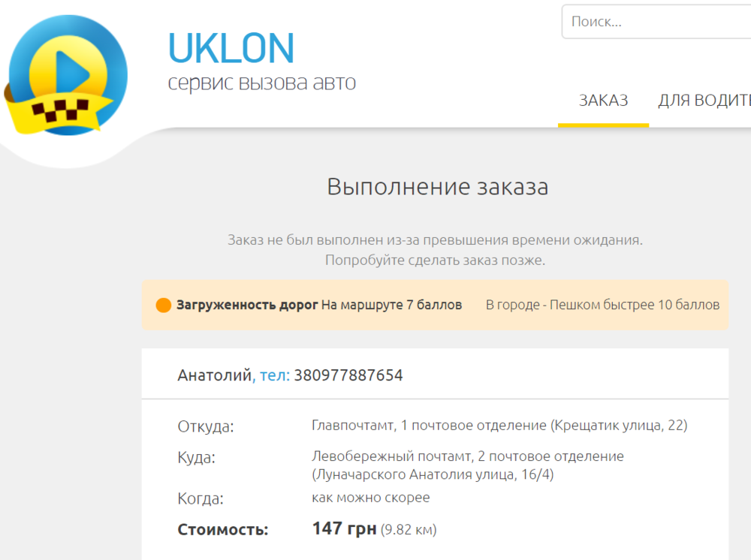Focus the 'Поиск...' search field
The height and width of the screenshot is (560, 751).
point(653,22)
